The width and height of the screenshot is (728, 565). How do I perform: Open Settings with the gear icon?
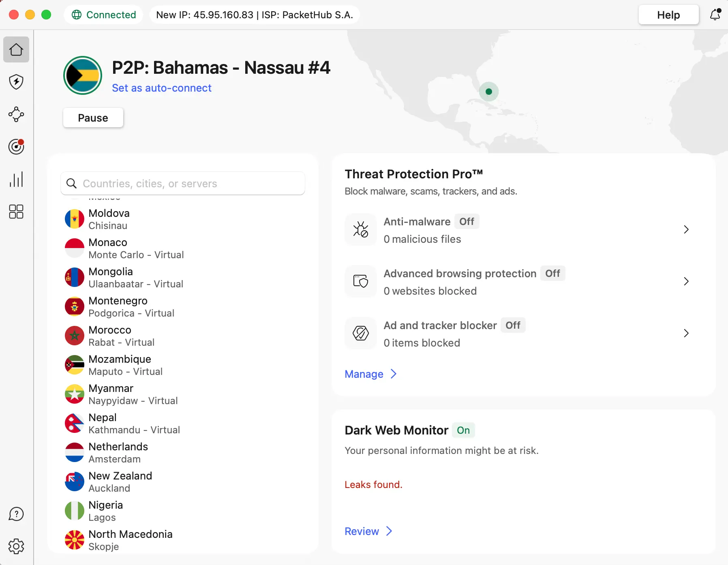(x=16, y=546)
